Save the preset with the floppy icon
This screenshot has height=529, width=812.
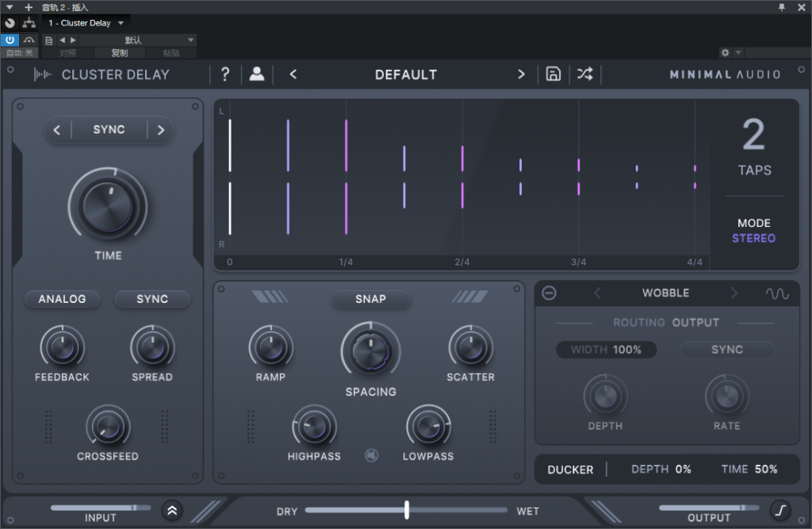click(x=553, y=75)
